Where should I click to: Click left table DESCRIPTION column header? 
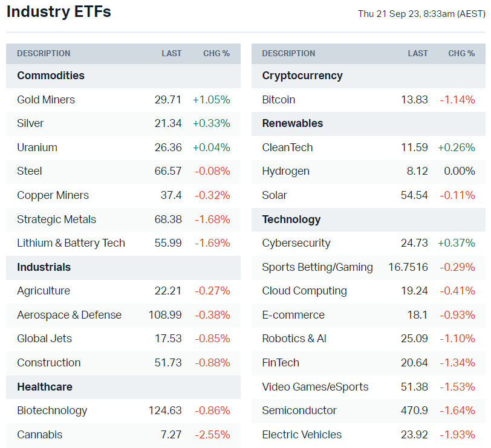pyautogui.click(x=44, y=53)
